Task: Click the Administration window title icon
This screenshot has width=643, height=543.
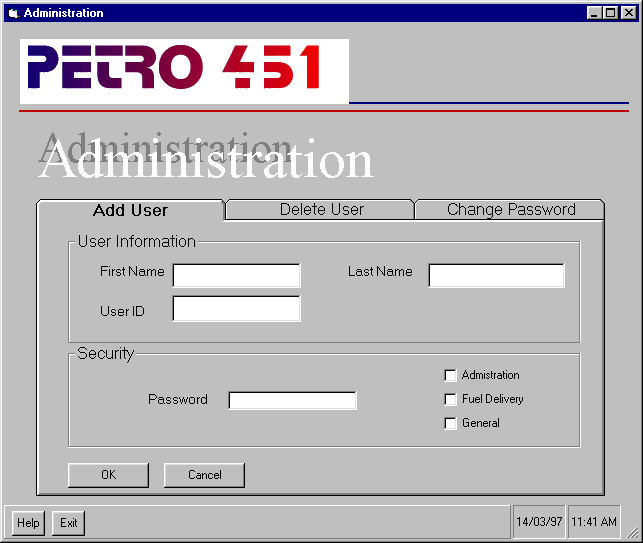Action: click(14, 13)
